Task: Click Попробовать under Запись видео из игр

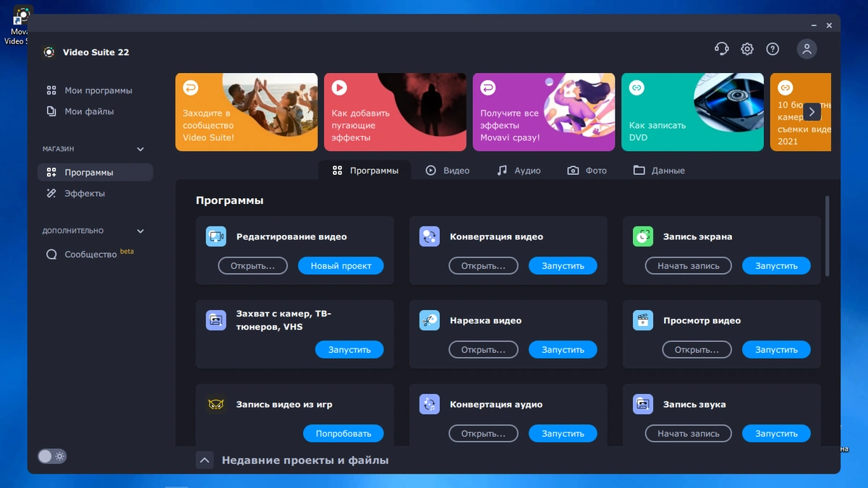Action: [344, 433]
